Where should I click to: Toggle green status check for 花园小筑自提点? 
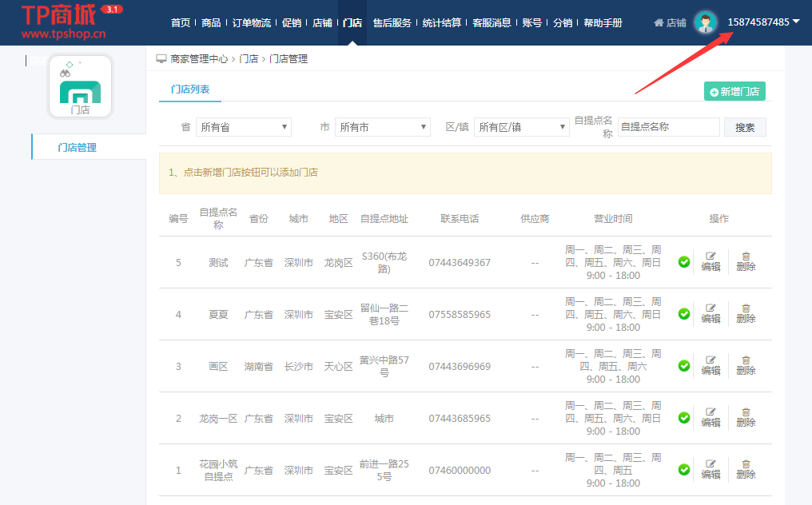(684, 470)
